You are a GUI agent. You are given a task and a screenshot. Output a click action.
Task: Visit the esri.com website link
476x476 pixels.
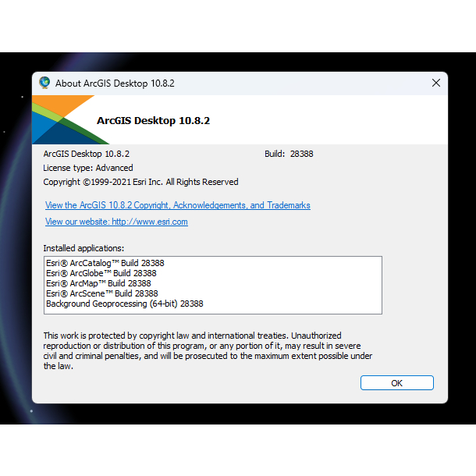coord(116,222)
